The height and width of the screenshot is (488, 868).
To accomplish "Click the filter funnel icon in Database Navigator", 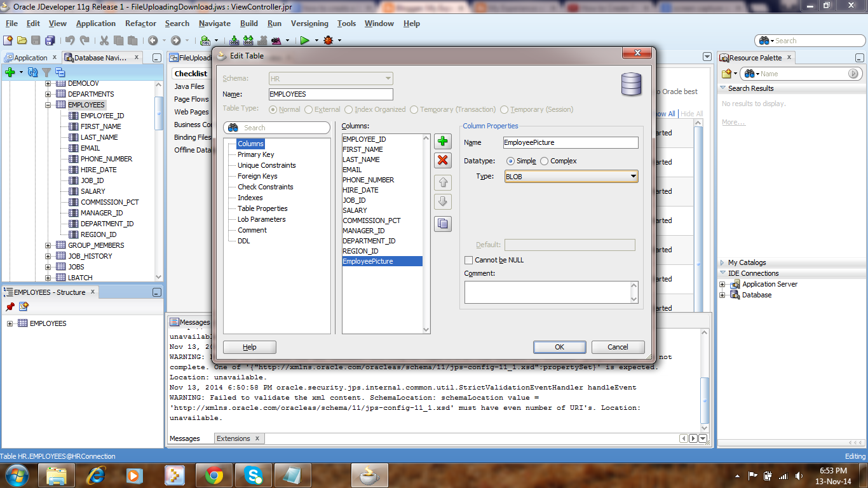I will click(47, 72).
